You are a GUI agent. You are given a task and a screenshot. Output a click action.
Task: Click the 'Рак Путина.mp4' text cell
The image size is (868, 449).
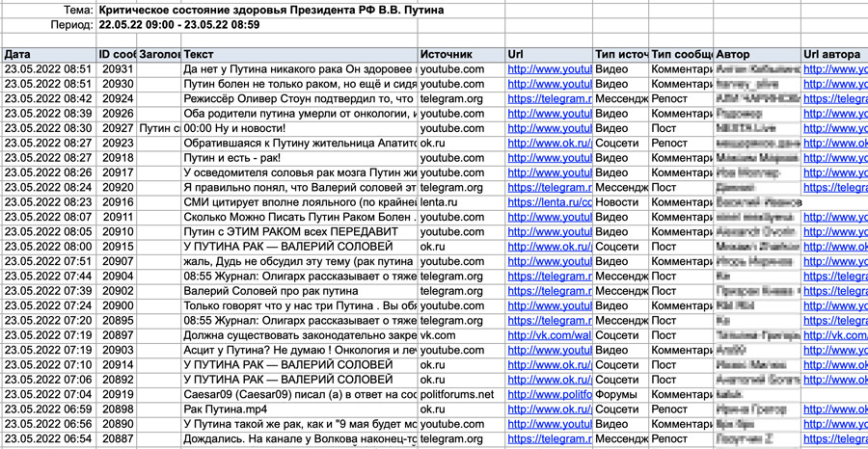tap(299, 409)
